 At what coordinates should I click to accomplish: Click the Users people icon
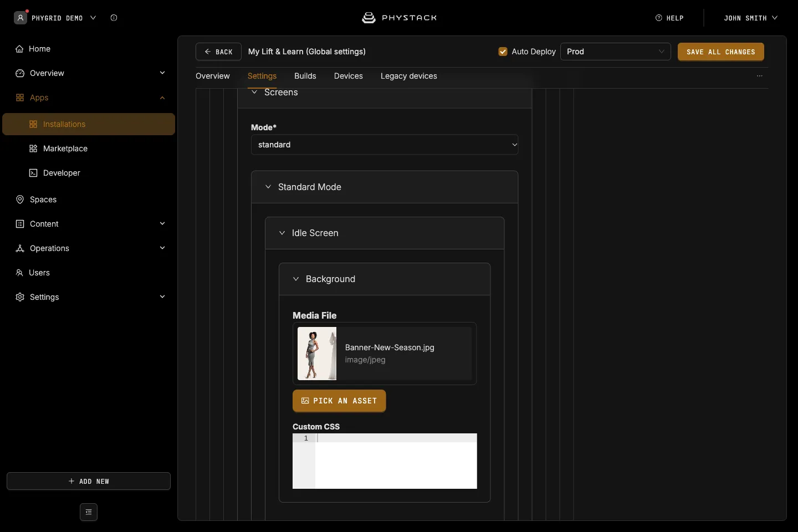pos(19,273)
